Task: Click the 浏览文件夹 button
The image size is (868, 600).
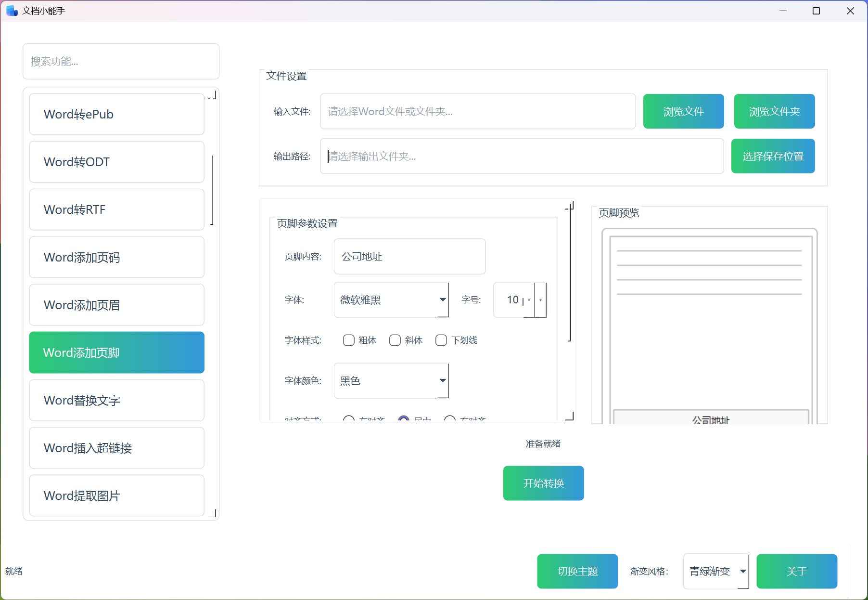Action: click(774, 111)
